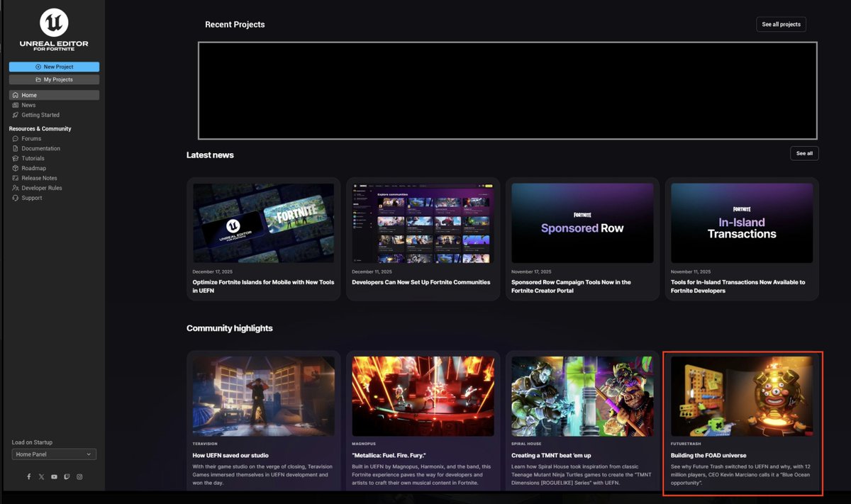Select Home in the sidebar navigation

pyautogui.click(x=54, y=95)
